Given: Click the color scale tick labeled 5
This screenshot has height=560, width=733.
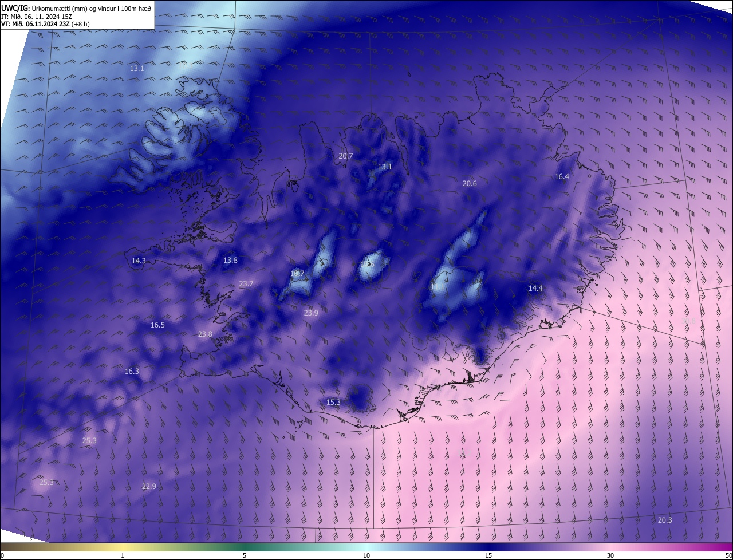Looking at the screenshot, I should 245,555.
